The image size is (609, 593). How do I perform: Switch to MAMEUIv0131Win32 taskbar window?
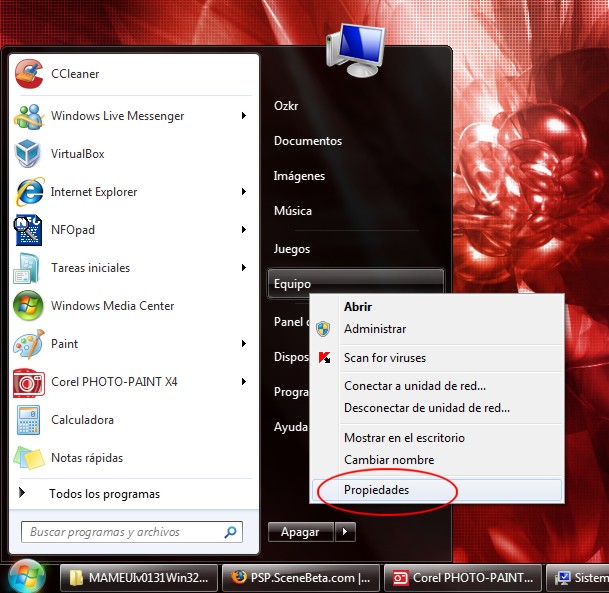(139, 578)
